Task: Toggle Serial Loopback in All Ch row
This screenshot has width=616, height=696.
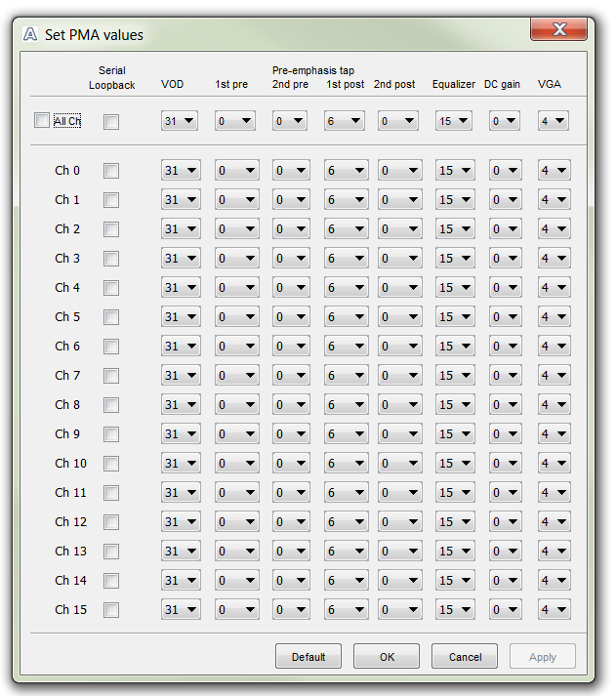Action: [111, 122]
